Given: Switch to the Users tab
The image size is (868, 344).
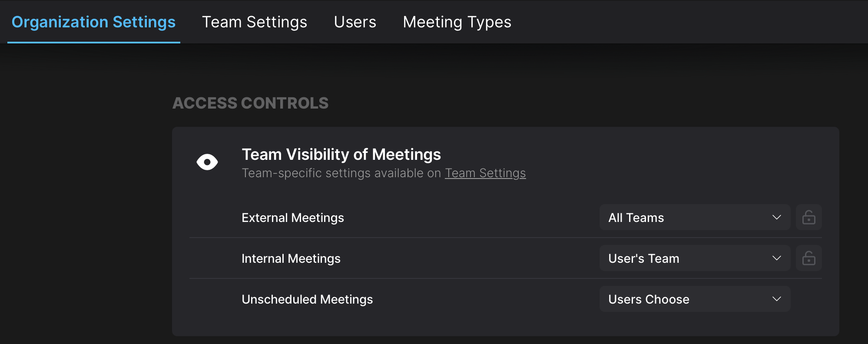Looking at the screenshot, I should click(355, 22).
